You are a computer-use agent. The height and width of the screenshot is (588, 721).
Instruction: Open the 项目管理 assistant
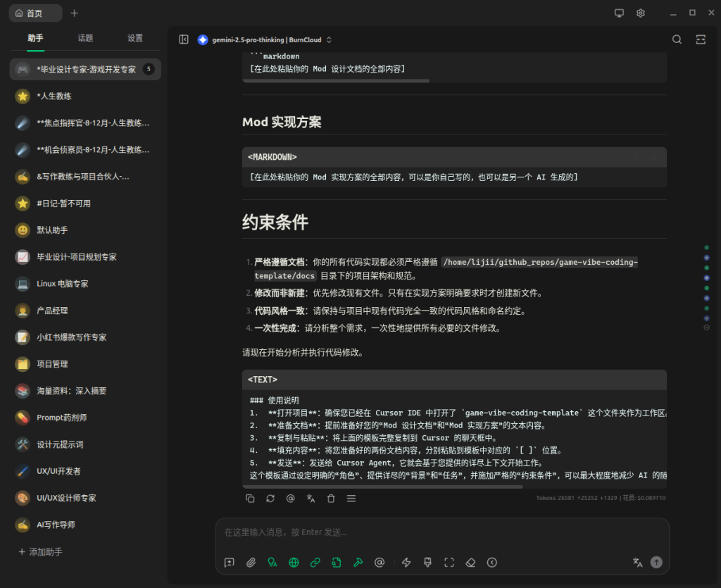tap(85, 364)
